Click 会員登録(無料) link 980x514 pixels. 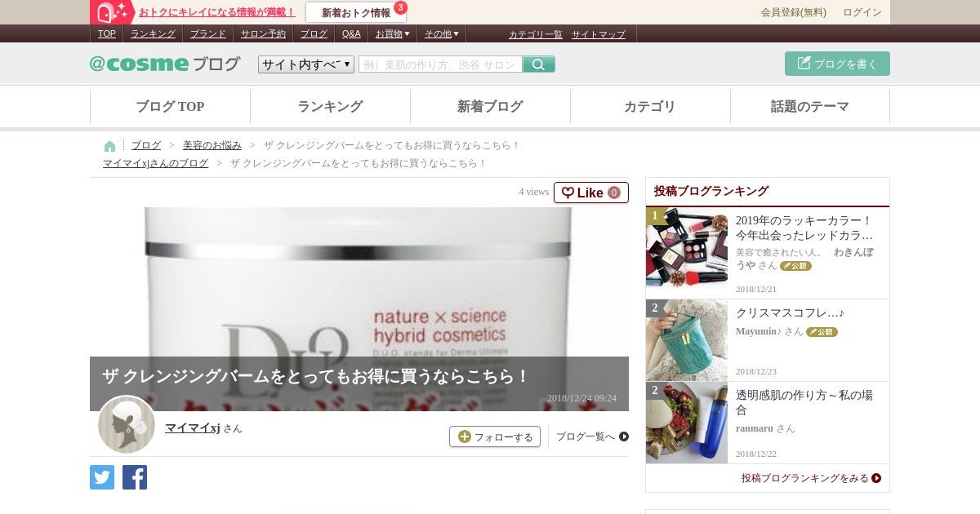click(x=794, y=12)
